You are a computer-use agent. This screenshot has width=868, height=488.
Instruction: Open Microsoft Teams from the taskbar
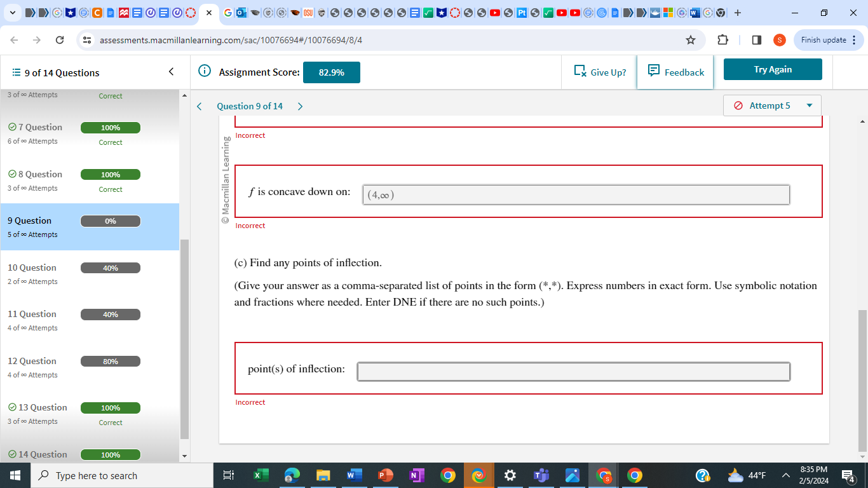tap(541, 475)
